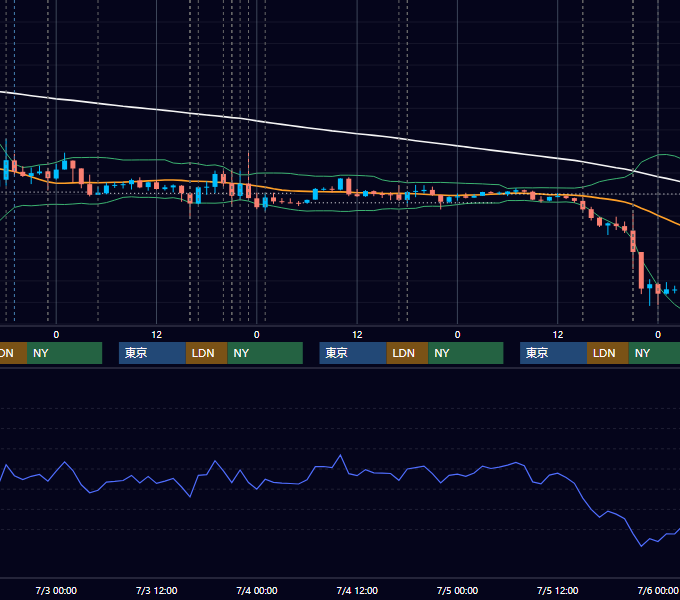Select the hour label 12 for 7/3 noon

point(157,335)
